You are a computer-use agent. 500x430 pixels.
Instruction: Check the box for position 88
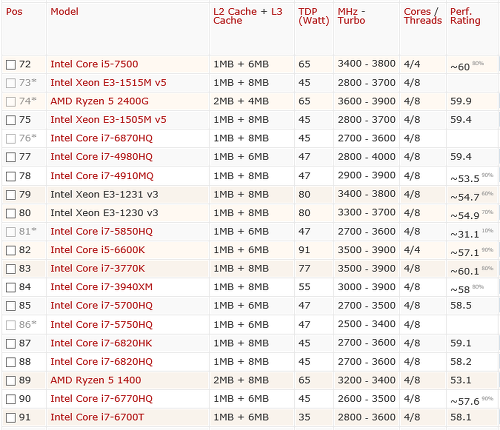point(11,362)
